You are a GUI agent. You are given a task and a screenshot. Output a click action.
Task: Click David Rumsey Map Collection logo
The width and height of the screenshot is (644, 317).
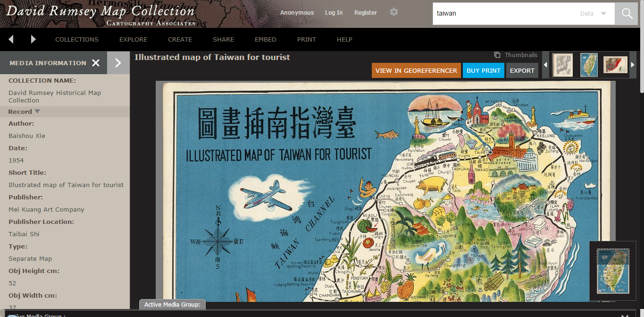(100, 14)
